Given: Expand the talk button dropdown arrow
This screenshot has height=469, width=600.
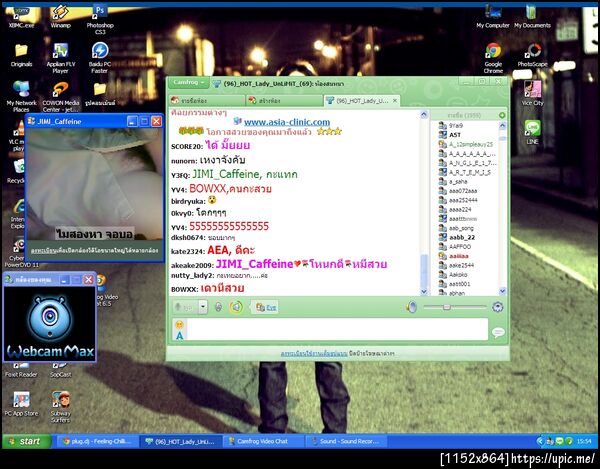Looking at the screenshot, I should pyautogui.click(x=203, y=307).
